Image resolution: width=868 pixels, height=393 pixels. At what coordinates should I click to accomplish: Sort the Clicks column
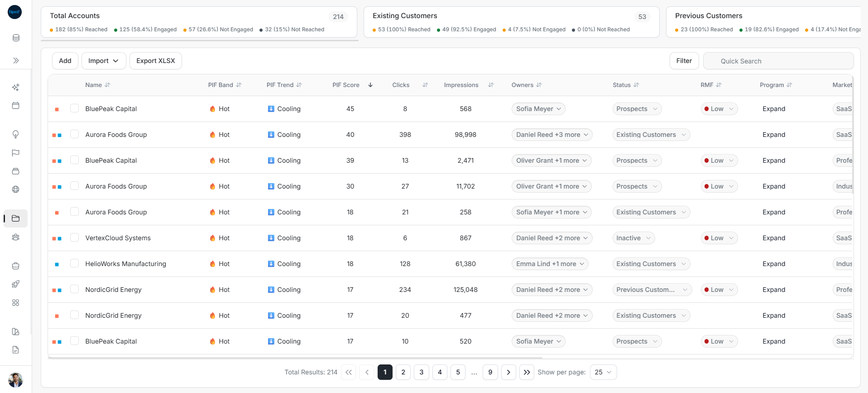coord(425,85)
